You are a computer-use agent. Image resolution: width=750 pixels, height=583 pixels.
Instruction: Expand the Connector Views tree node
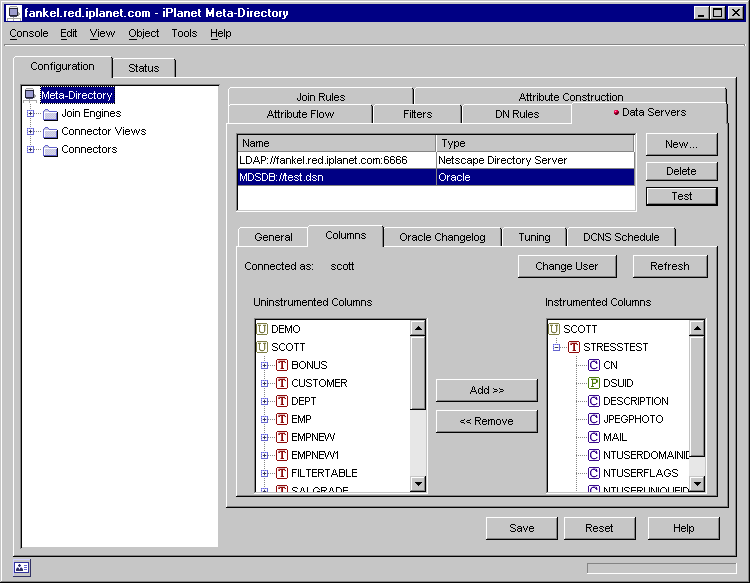click(31, 132)
